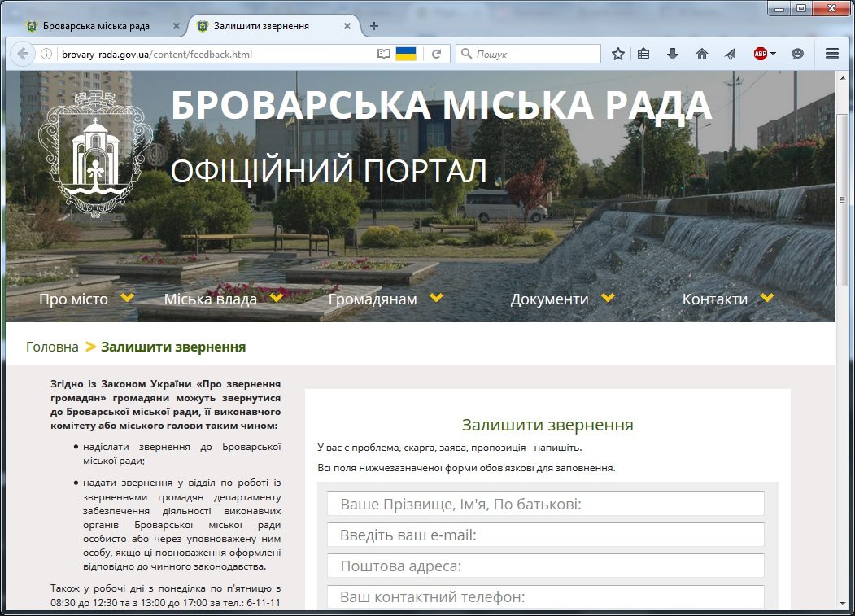The image size is (855, 616).
Task: Select the Залишити звернення tab
Action: (x=261, y=26)
